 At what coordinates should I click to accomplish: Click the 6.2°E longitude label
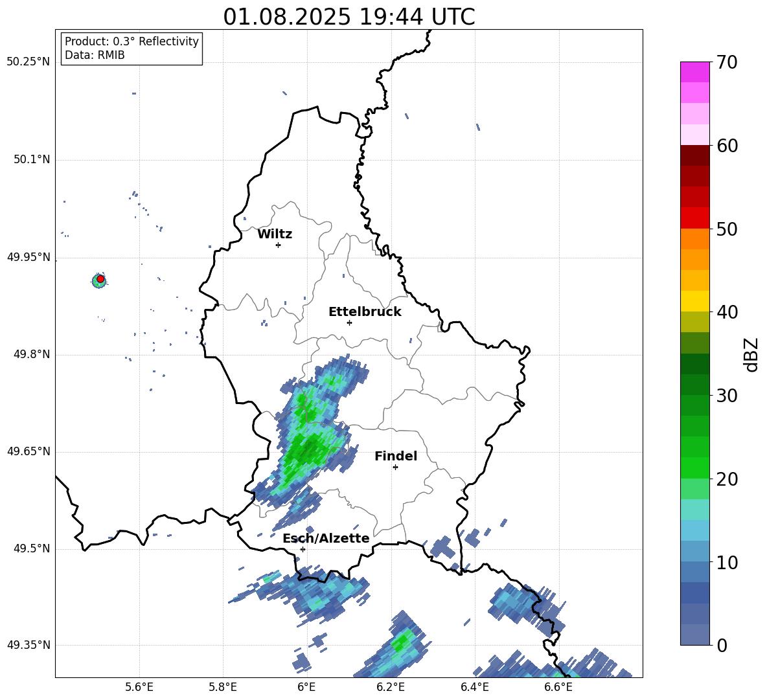[391, 688]
